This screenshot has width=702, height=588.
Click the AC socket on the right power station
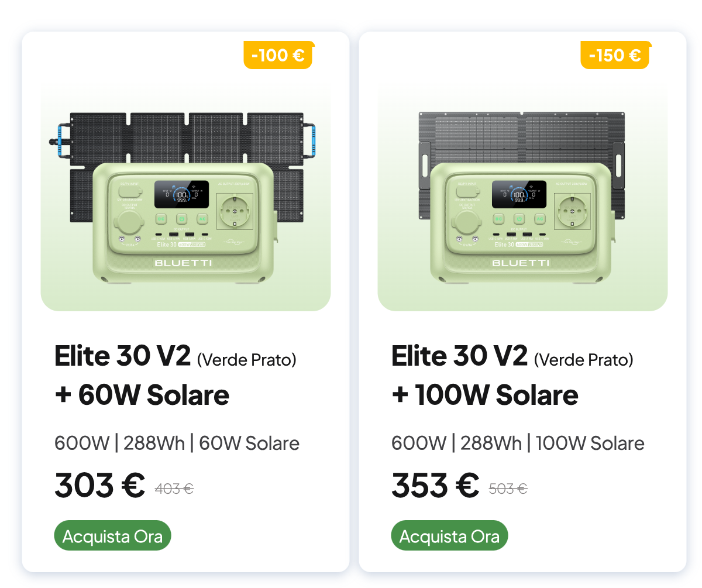click(x=572, y=211)
